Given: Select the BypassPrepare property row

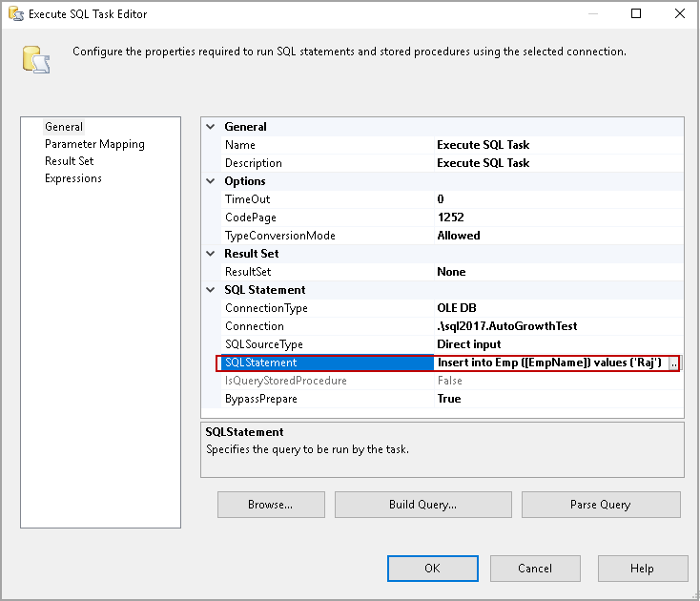Looking at the screenshot, I should [x=452, y=399].
